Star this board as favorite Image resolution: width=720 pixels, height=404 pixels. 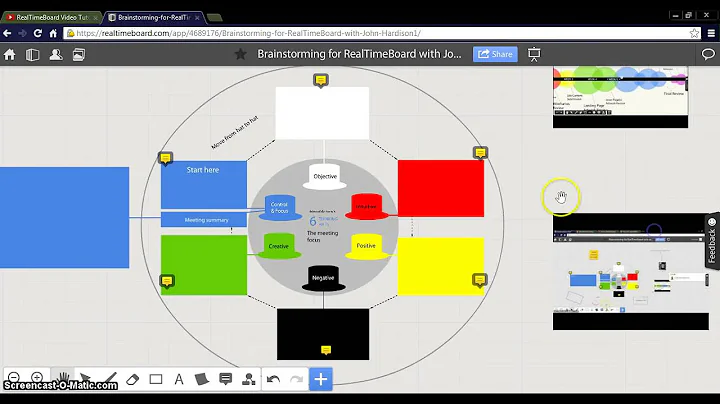coord(240,54)
